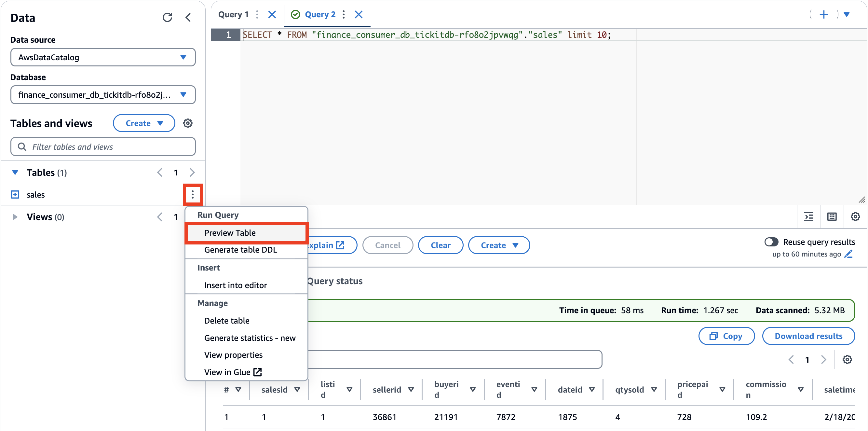Click the Clear button
This screenshot has width=868, height=431.
coord(440,245)
